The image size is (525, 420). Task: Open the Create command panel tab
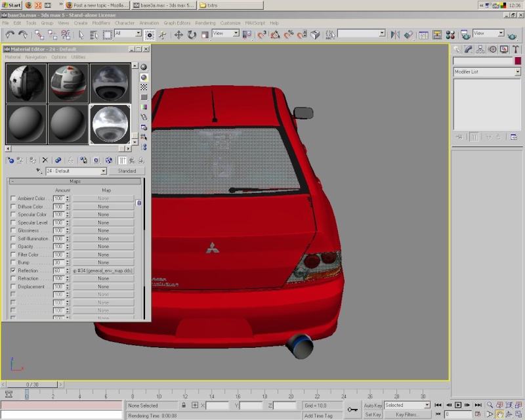[x=457, y=50]
